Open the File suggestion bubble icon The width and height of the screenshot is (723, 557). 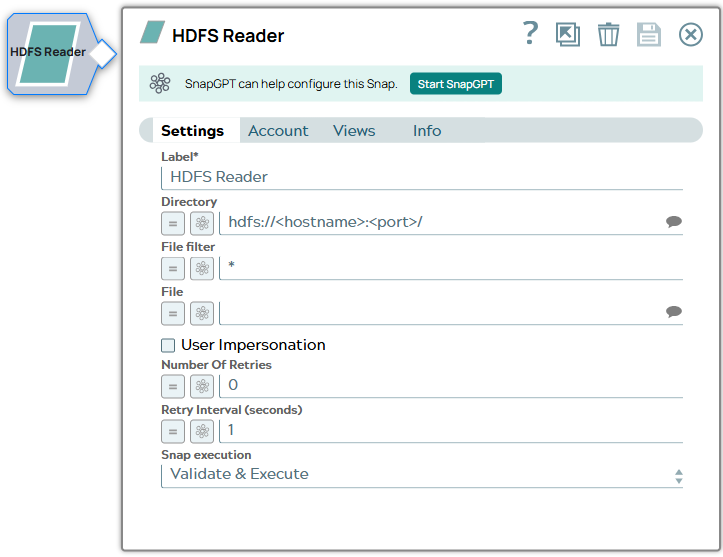[x=674, y=312]
